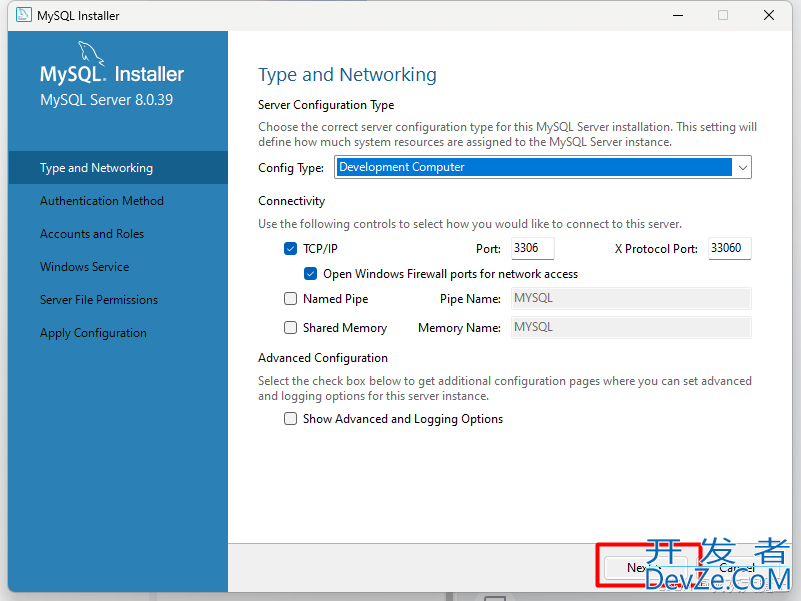Click the X Protocol Port label

click(656, 249)
